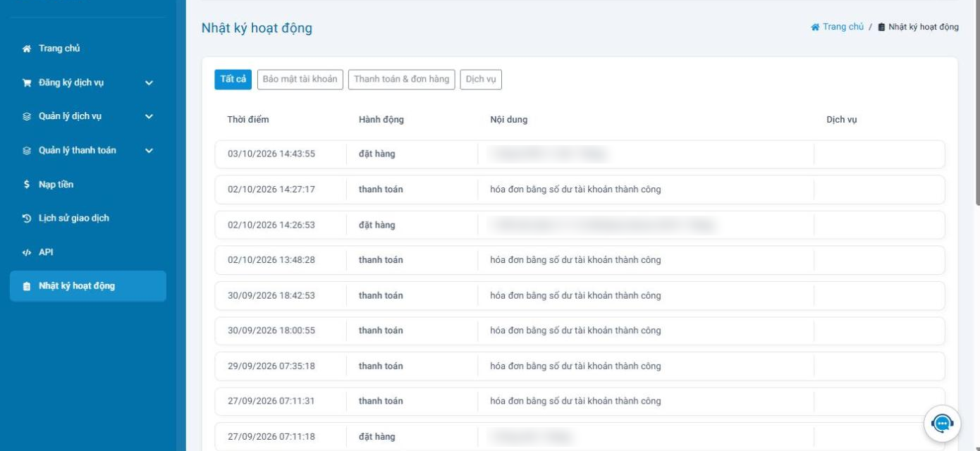Click the house icon beside sidebar Trang chủ
Viewport: 980px width, 451px height.
pyautogui.click(x=27, y=49)
